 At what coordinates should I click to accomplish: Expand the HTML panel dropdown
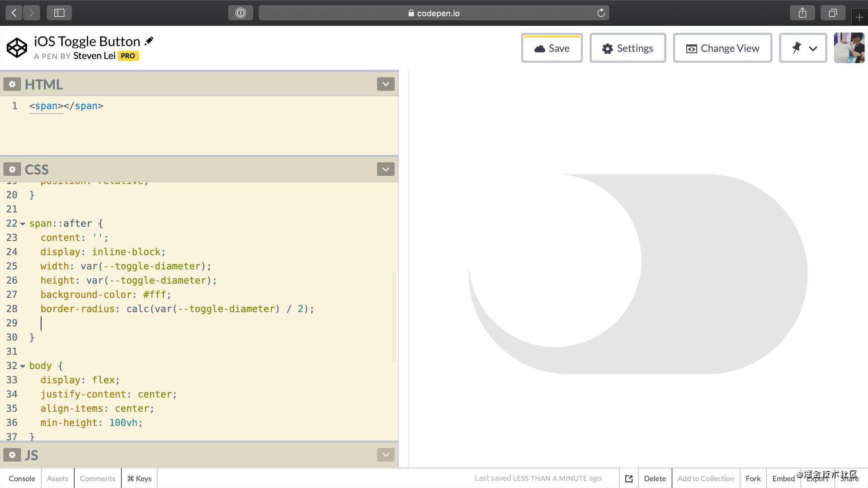point(386,84)
